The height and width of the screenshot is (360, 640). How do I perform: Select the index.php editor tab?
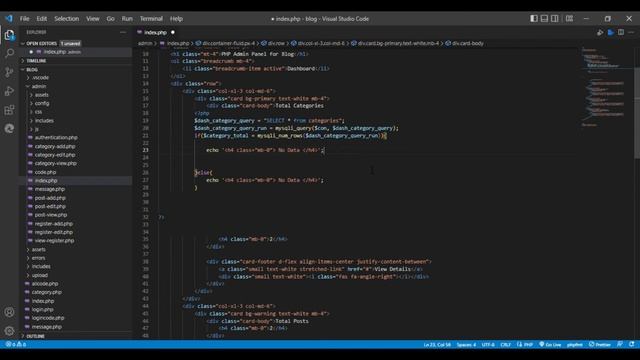156,32
